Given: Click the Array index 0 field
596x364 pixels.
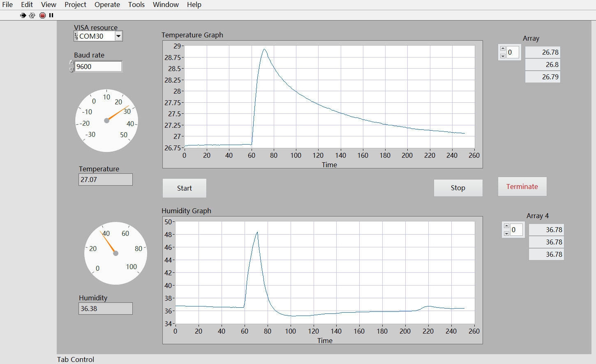Looking at the screenshot, I should (513, 52).
